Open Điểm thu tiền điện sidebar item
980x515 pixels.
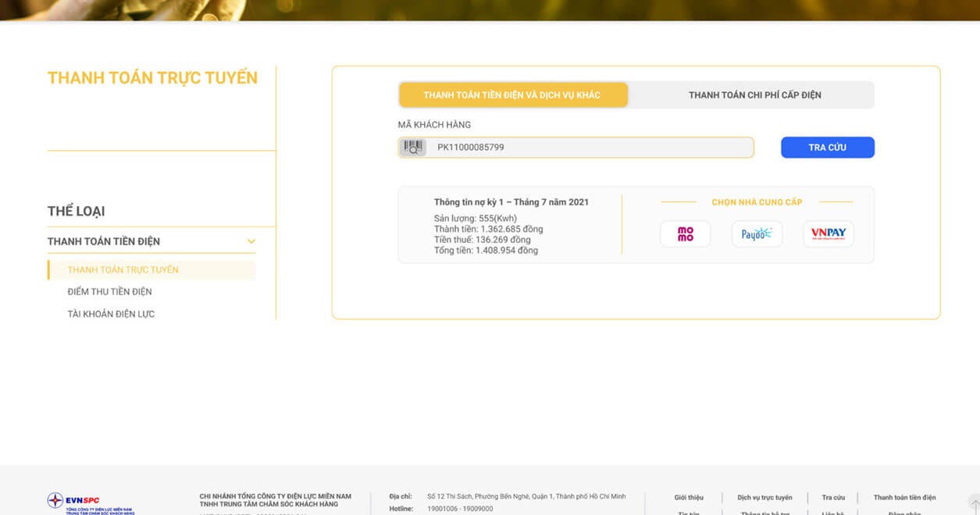(x=109, y=291)
